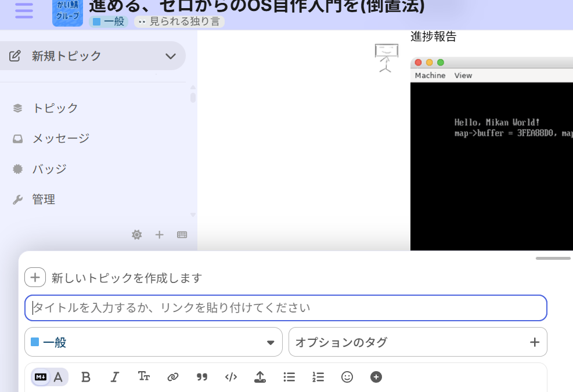Insert a hyperlink using link icon
This screenshot has width=573, height=392.
click(173, 378)
